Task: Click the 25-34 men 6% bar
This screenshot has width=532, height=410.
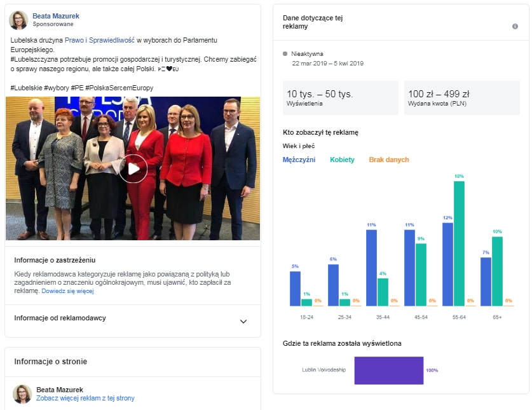Action: (x=333, y=285)
